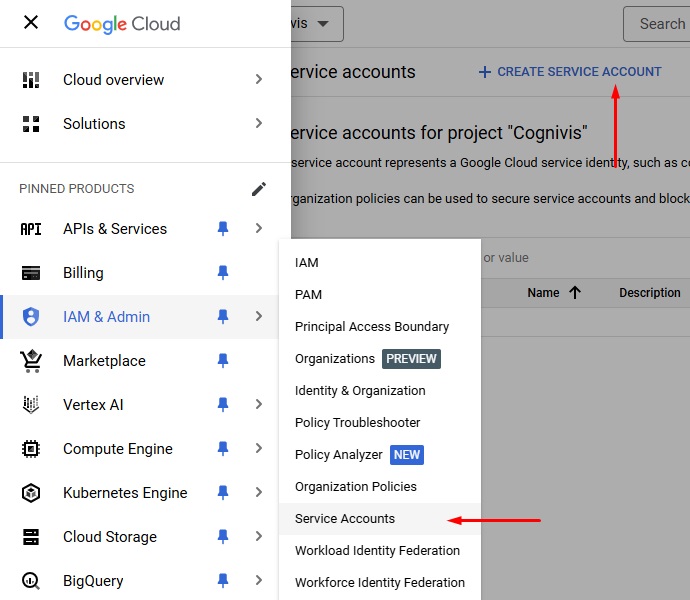Close the navigation menu with X icon
This screenshot has width=690, height=600.
(31, 23)
